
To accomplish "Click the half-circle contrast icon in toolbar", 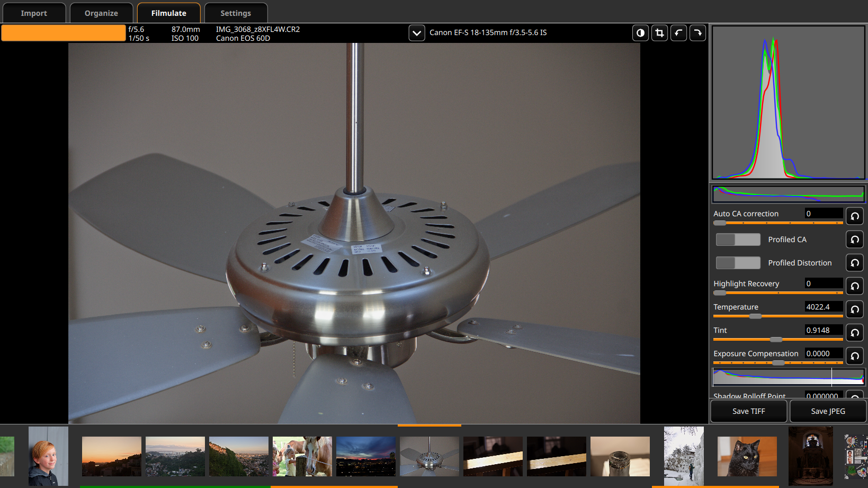I will [x=640, y=33].
